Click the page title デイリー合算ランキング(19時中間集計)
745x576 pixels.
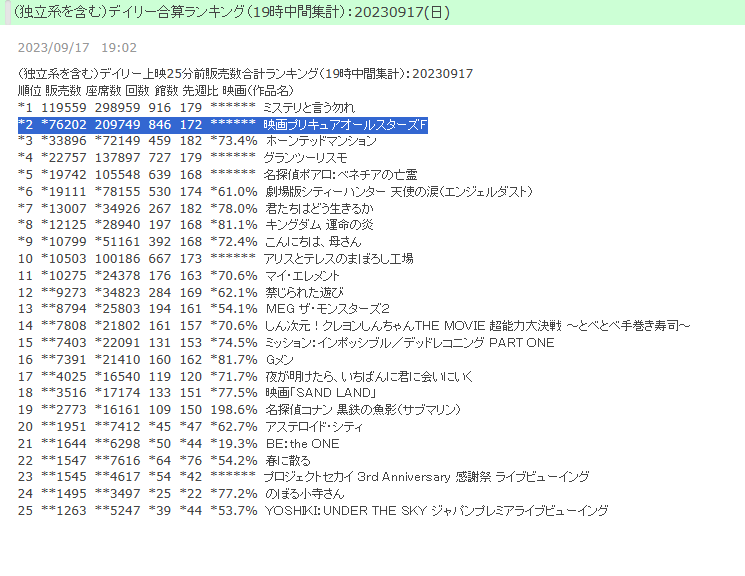[x=231, y=12]
